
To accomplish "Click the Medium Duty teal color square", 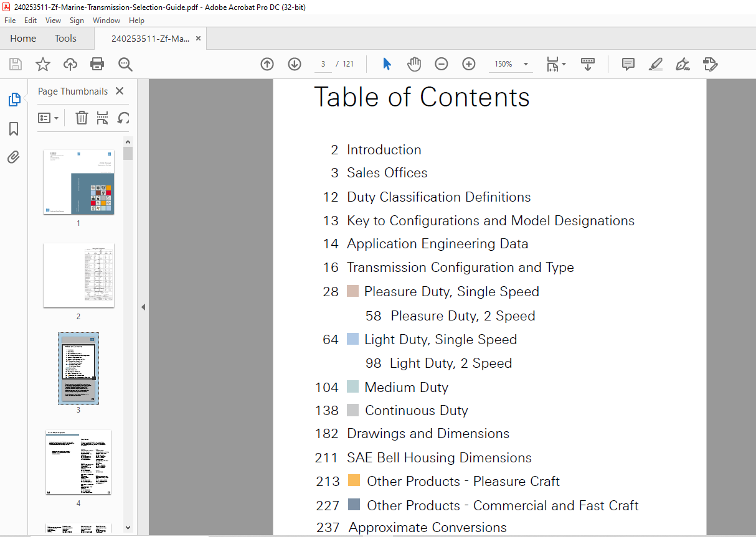I will click(352, 387).
